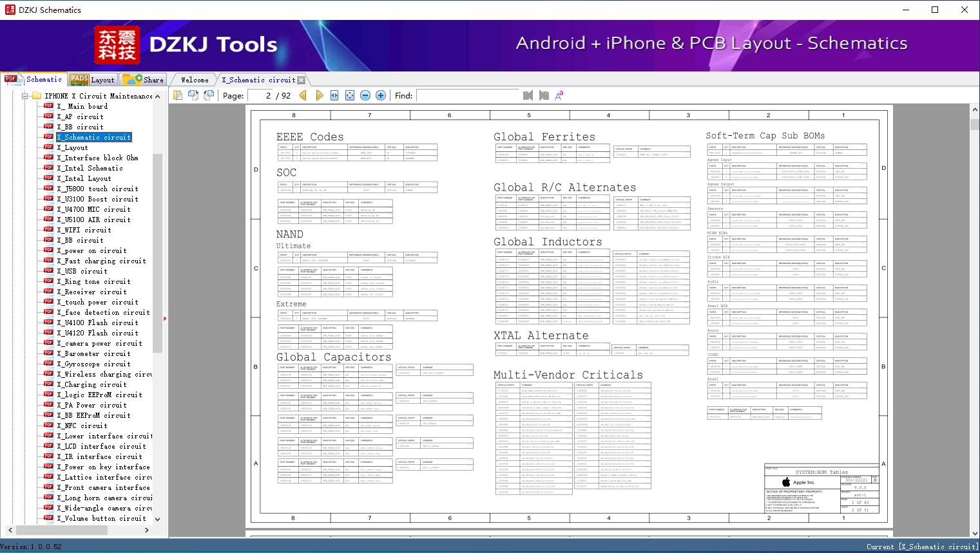Click the fit width icon
This screenshot has width=980, height=553.
[x=334, y=95]
